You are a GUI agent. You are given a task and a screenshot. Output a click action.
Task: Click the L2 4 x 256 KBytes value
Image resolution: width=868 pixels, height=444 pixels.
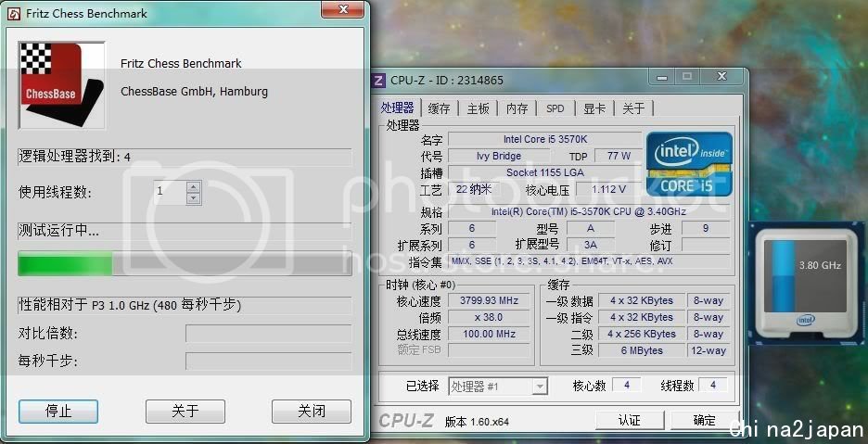[642, 334]
